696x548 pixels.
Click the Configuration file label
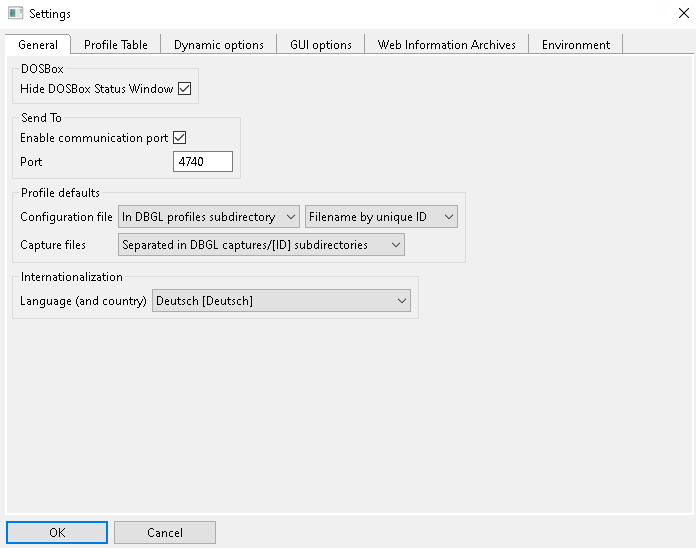(66, 216)
